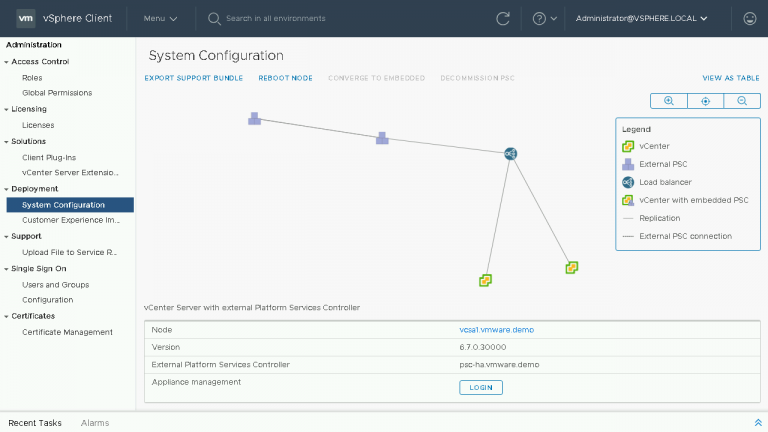Screen dimensions: 768x432
Task: Click the Administration heading
Action: click(x=34, y=45)
